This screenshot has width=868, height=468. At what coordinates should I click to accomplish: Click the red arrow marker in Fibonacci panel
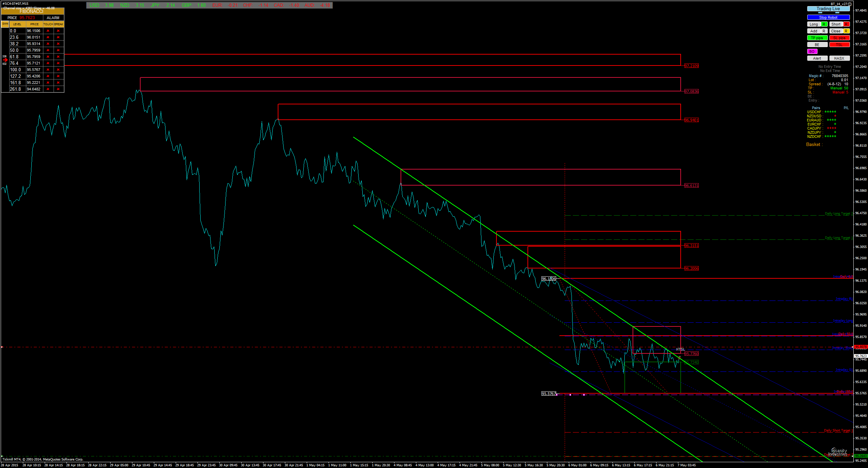[x=5, y=60]
